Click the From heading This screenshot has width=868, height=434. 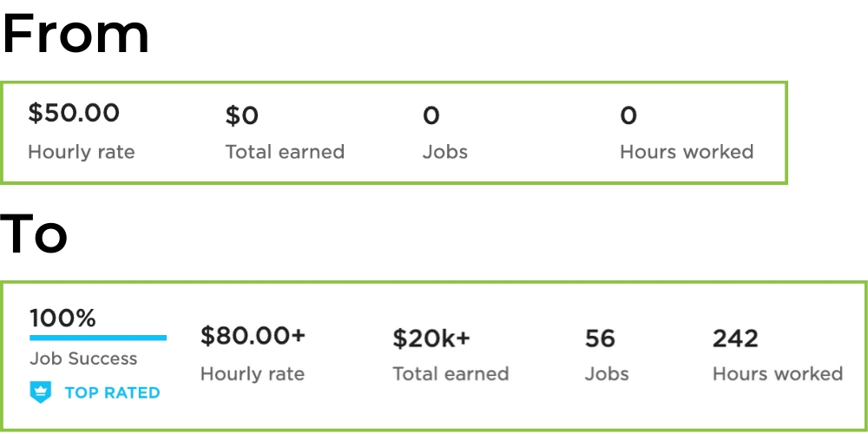pyautogui.click(x=76, y=34)
